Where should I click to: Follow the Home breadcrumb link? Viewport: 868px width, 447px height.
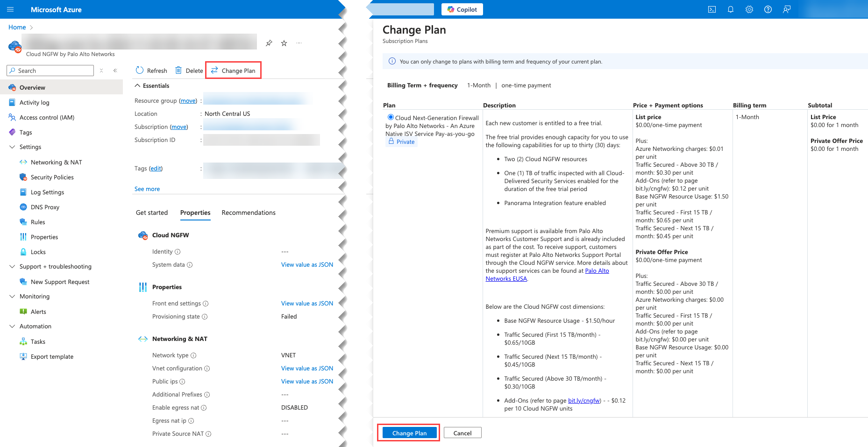(17, 27)
